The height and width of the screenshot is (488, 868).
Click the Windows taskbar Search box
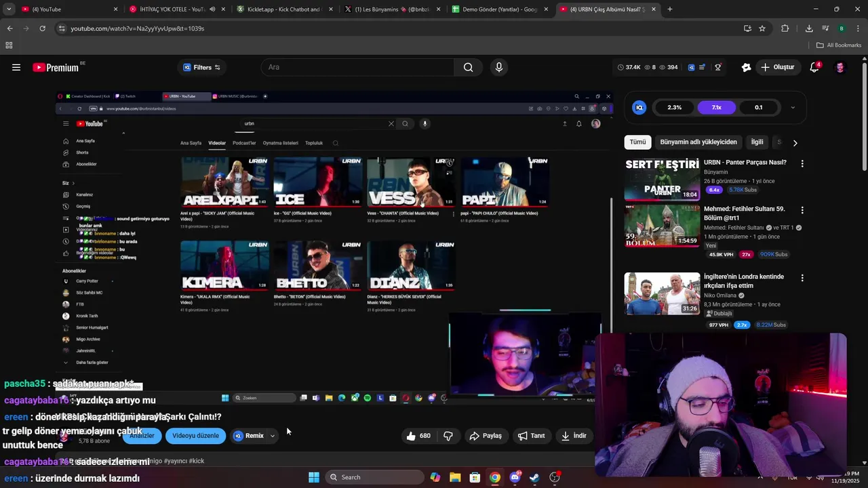click(375, 477)
